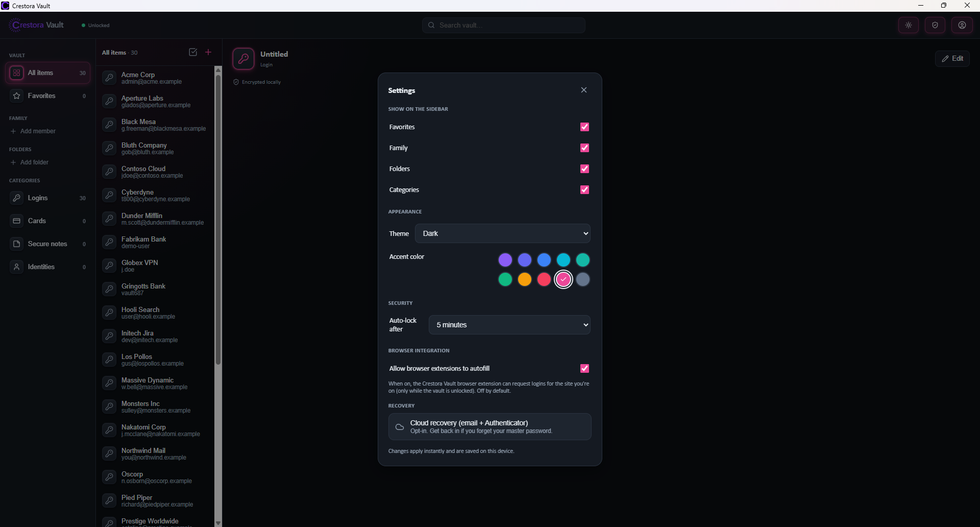The image size is (980, 527).
Task: Click scrollbar down arrow in item list
Action: 218,523
